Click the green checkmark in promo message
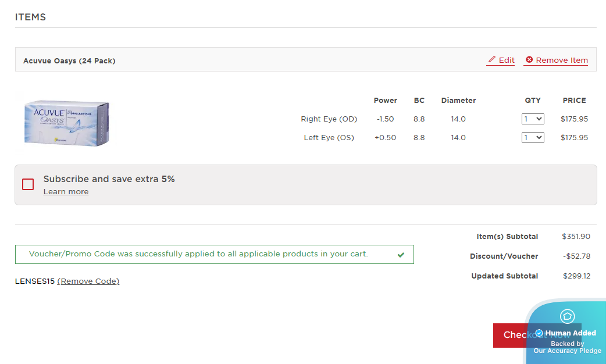 coord(401,255)
